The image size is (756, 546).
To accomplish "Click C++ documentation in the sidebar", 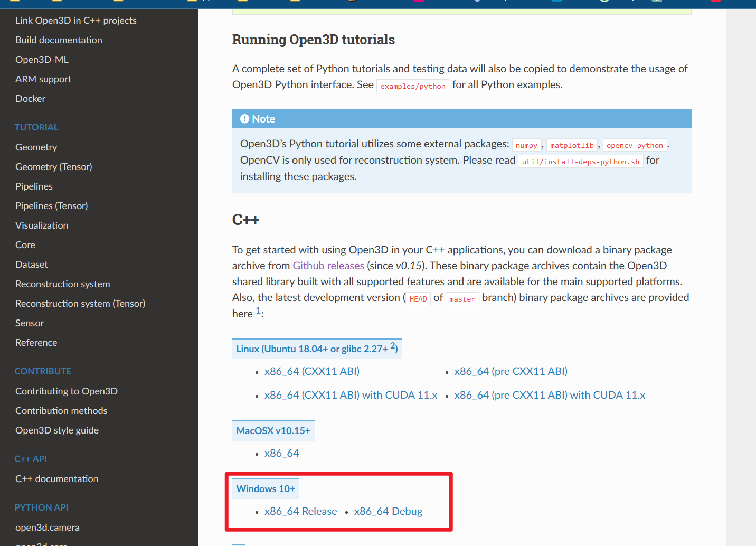I will coord(56,478).
